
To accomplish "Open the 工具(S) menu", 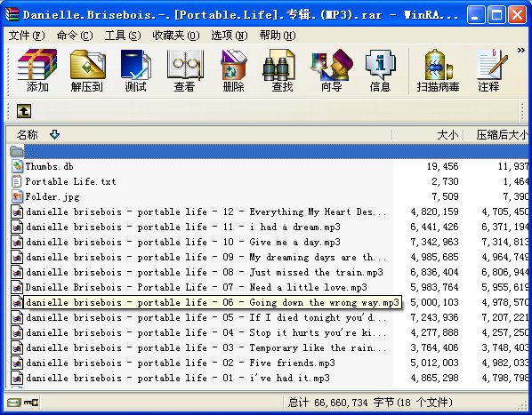I will tap(123, 36).
